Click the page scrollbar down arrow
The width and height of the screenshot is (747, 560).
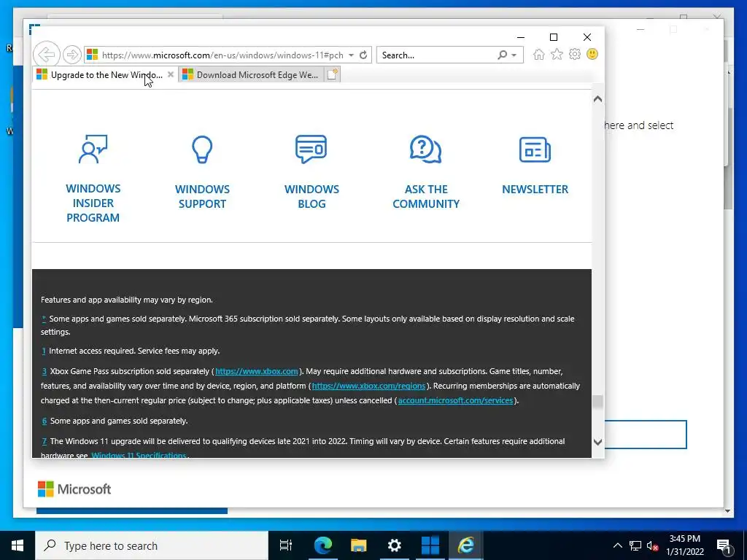pyautogui.click(x=597, y=442)
